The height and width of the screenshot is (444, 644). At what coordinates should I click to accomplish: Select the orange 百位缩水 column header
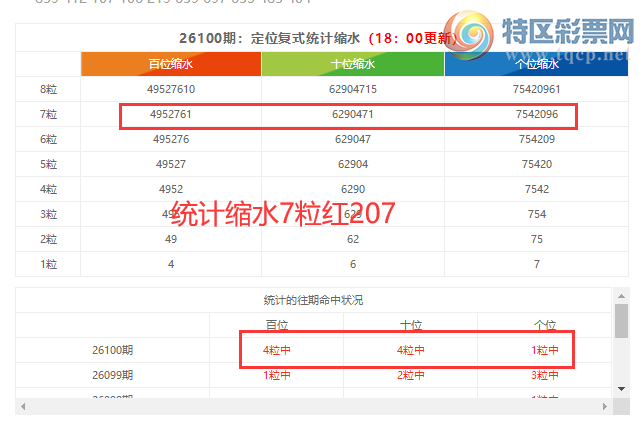click(171, 64)
